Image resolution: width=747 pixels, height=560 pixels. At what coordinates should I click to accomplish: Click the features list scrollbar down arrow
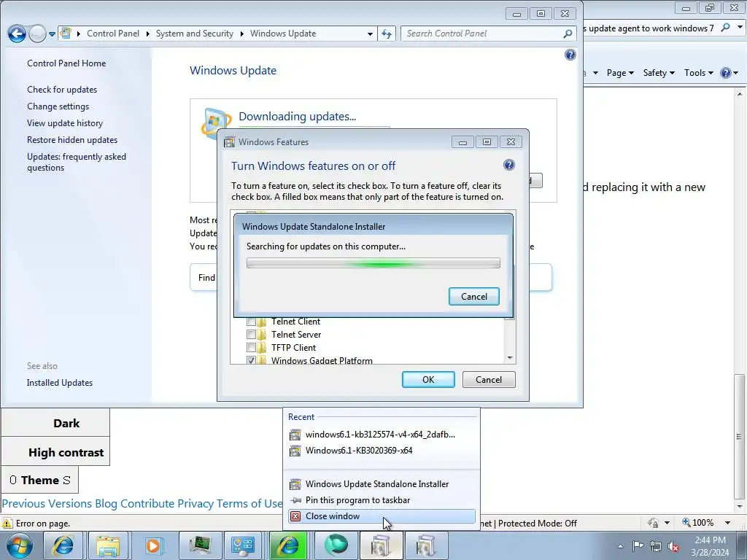tap(510, 357)
